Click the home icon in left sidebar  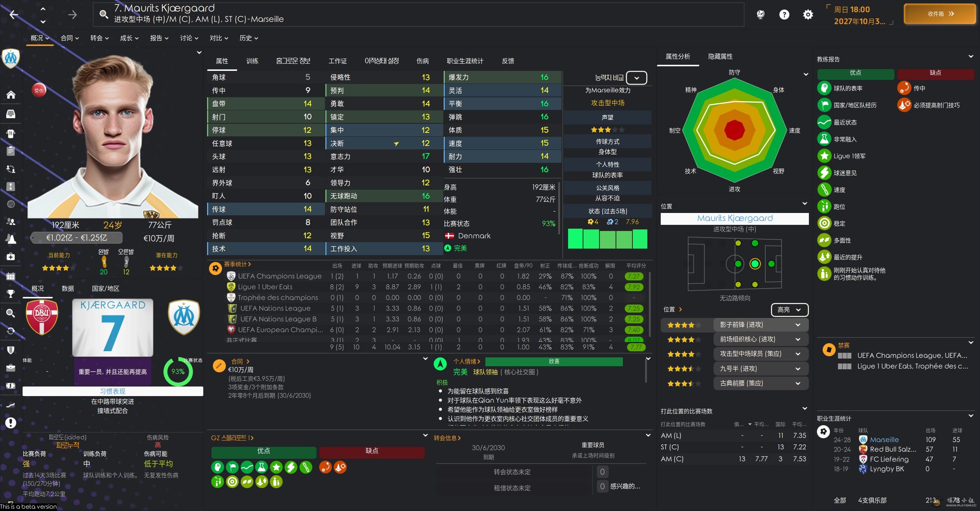pyautogui.click(x=11, y=95)
